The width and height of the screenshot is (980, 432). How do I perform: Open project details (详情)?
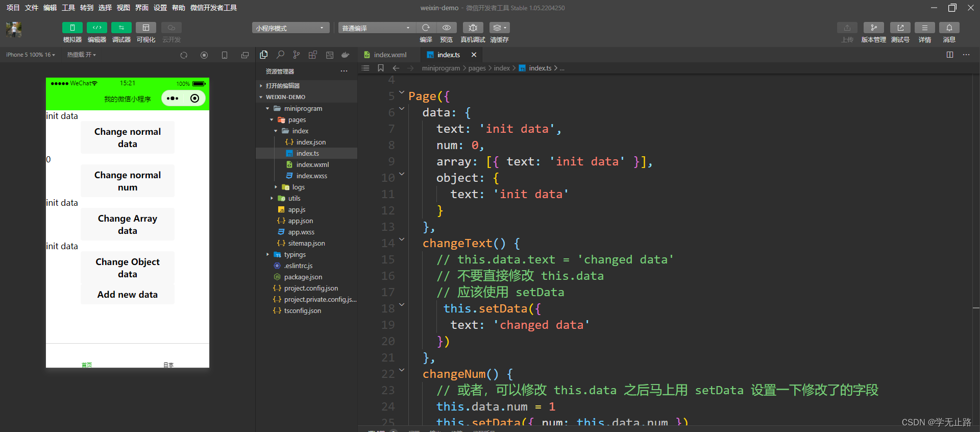[x=925, y=28]
